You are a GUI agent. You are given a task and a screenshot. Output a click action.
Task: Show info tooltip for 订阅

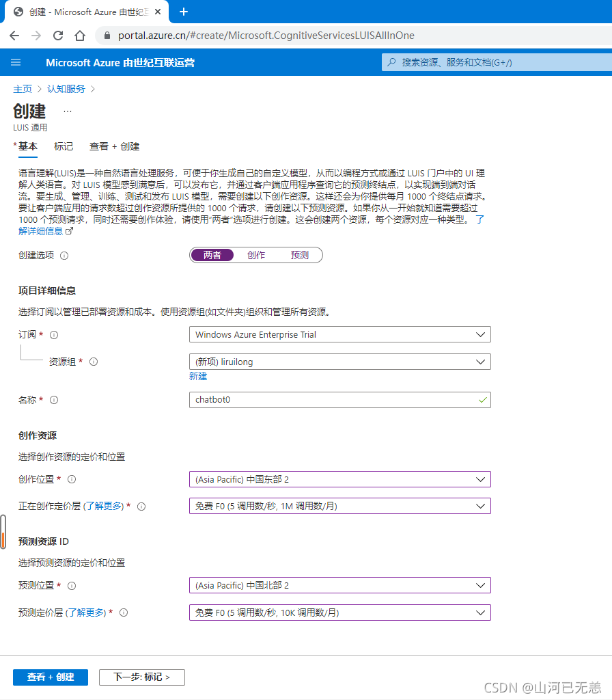[54, 335]
